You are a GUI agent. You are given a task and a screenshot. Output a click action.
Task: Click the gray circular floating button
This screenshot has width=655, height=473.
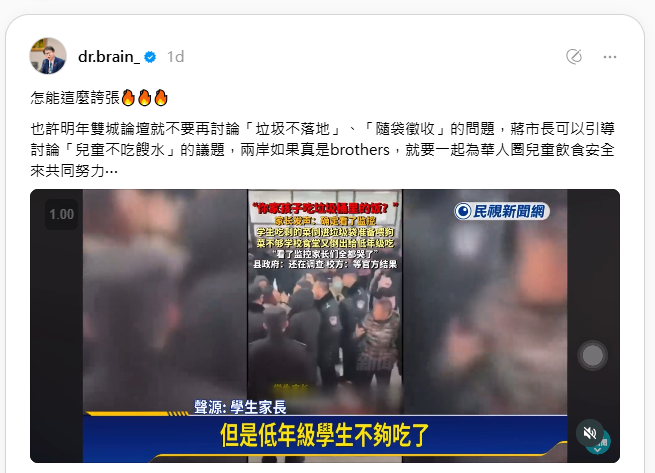tap(592, 356)
